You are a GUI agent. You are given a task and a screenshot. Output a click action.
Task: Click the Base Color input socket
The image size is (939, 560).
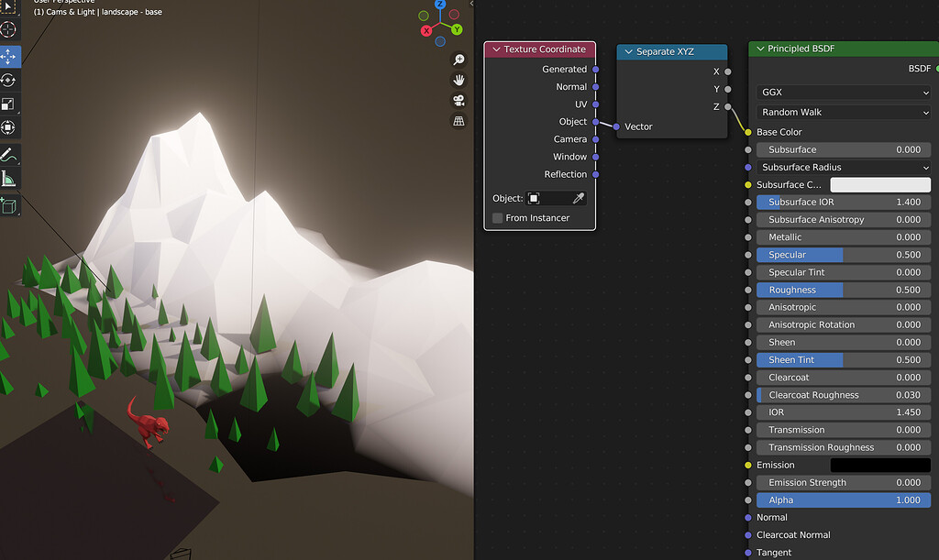point(748,132)
